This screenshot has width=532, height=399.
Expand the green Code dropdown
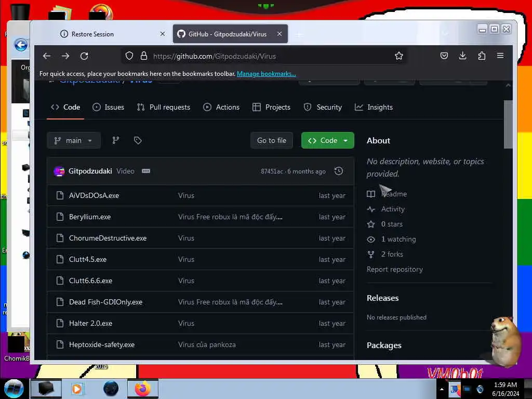coord(327,140)
